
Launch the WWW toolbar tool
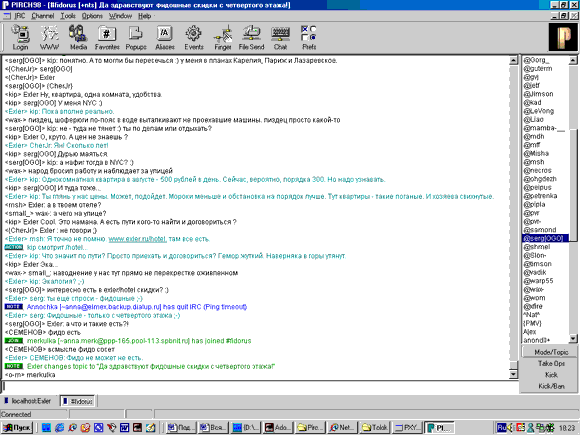pyautogui.click(x=49, y=37)
